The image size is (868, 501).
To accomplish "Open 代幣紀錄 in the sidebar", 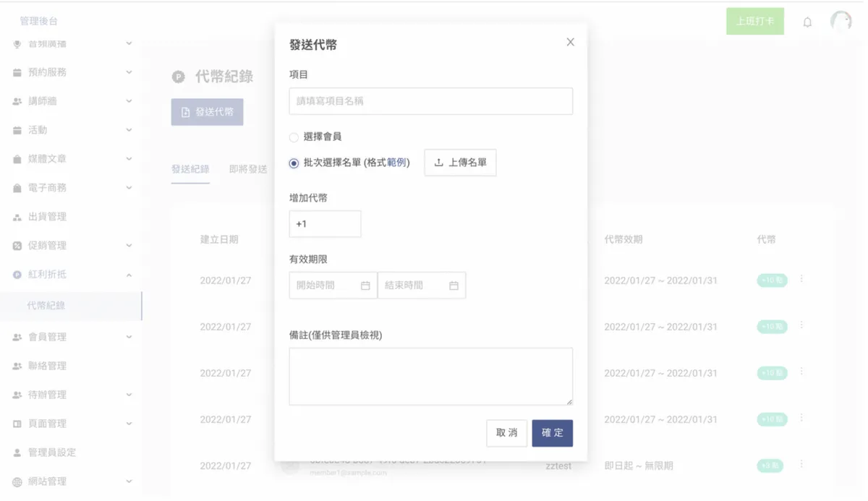I will [x=46, y=306].
